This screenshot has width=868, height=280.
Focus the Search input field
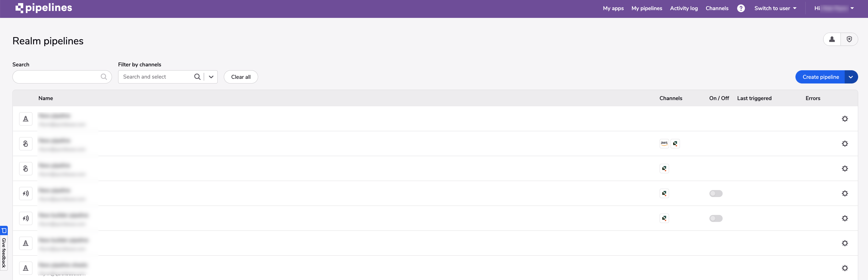[62, 77]
